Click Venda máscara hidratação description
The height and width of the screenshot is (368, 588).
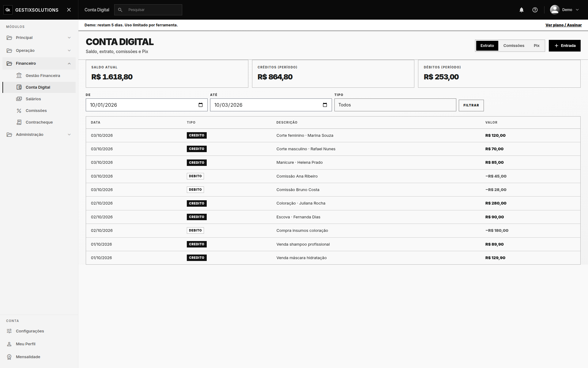(x=301, y=258)
